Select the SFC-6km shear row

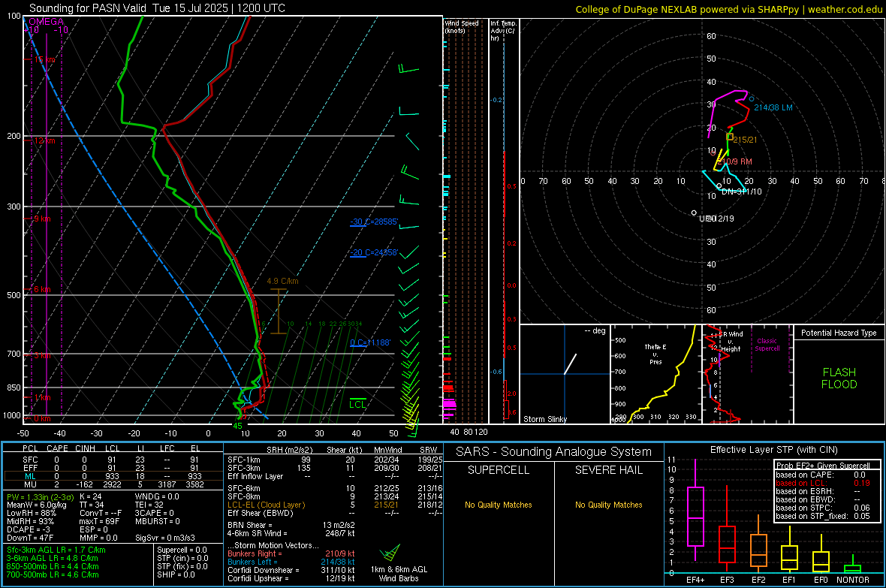pos(335,488)
